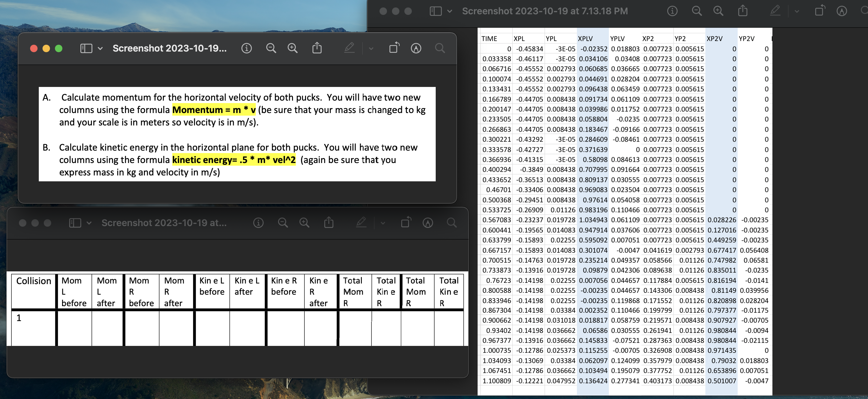This screenshot has width=868, height=399.
Task: Open the search field in front Preview window
Action: point(440,48)
